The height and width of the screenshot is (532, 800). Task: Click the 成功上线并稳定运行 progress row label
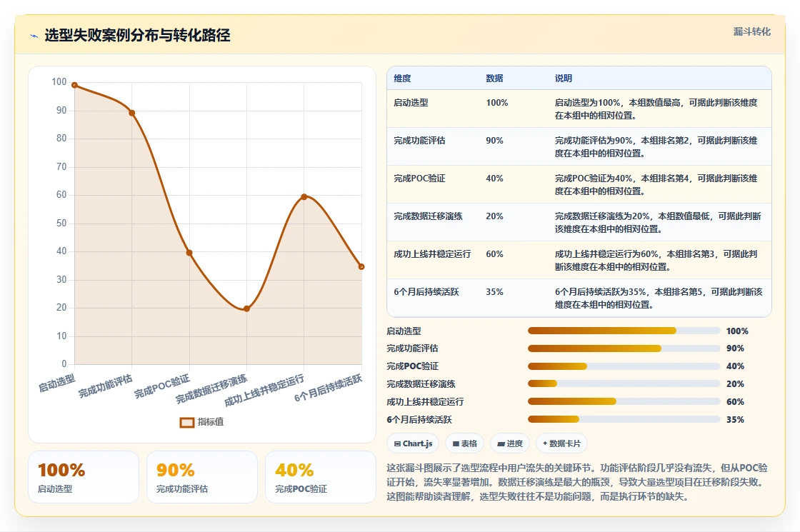pyautogui.click(x=425, y=401)
